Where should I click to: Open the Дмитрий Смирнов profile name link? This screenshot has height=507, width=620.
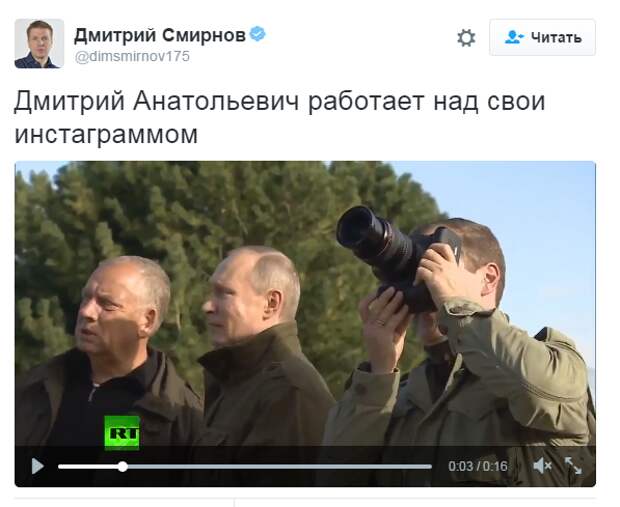pos(160,35)
